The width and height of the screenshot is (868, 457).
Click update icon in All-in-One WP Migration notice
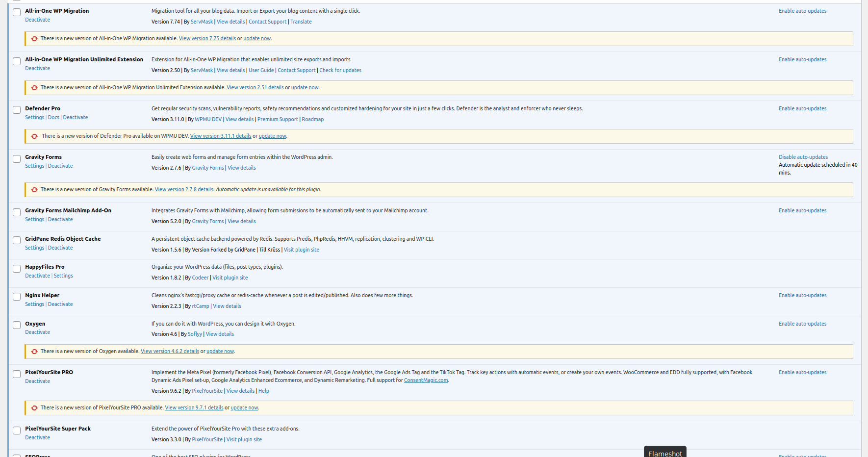coord(34,39)
